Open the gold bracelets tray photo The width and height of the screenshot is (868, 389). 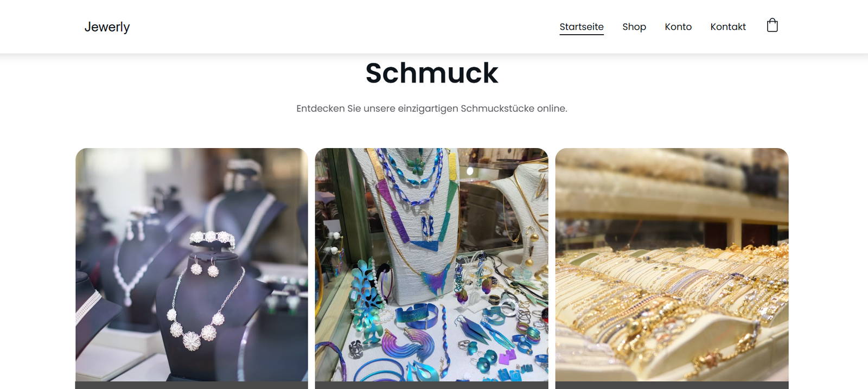(x=672, y=265)
